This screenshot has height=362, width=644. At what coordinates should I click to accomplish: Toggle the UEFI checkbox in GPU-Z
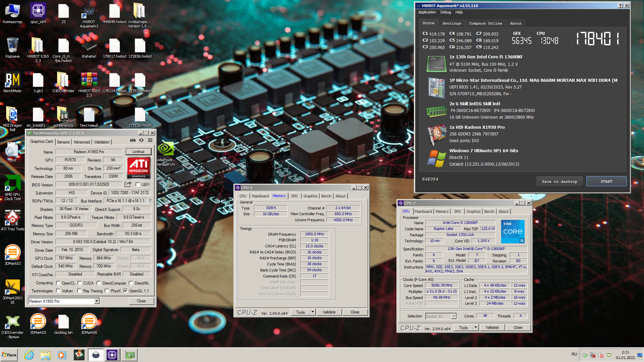[138, 184]
